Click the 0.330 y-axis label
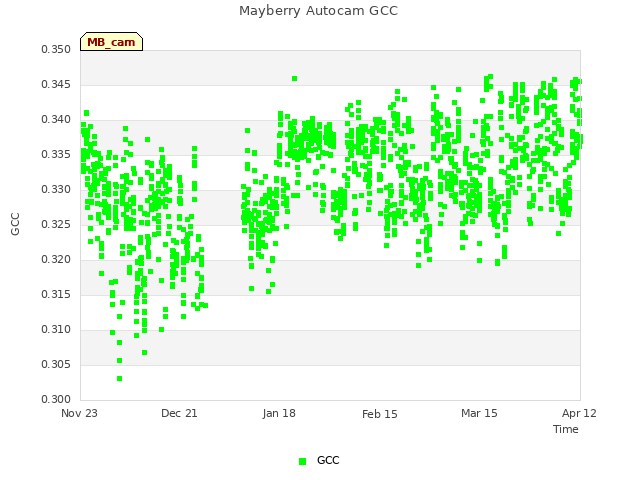The image size is (640, 480). click(x=56, y=190)
